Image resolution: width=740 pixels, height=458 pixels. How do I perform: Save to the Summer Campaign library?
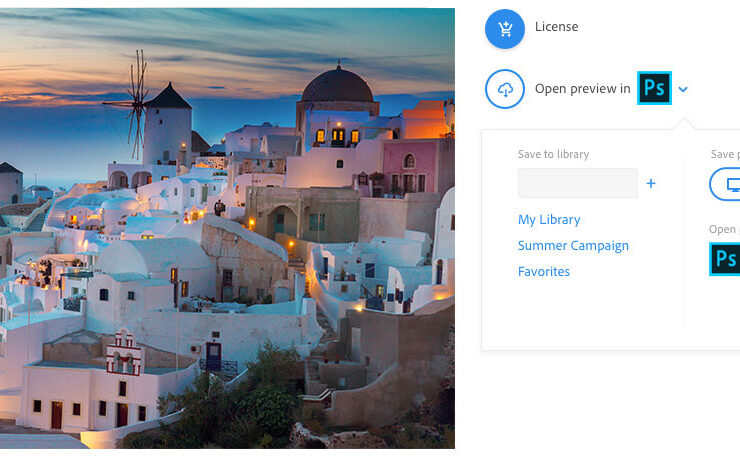coord(573,246)
